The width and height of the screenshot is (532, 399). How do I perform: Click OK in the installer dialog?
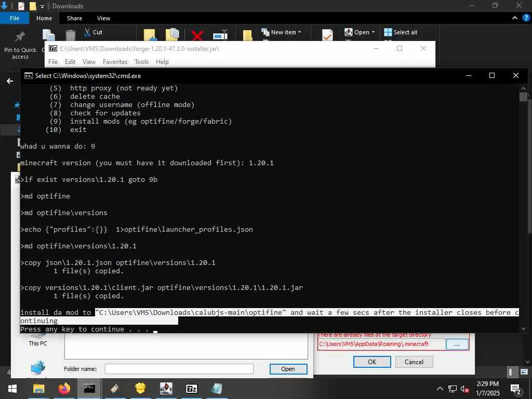coord(372,362)
